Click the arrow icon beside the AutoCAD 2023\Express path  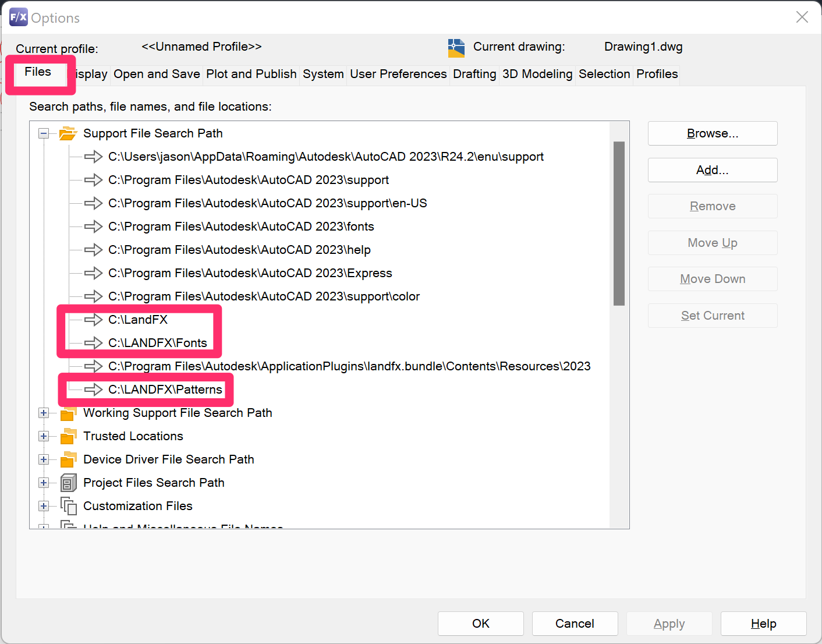93,273
